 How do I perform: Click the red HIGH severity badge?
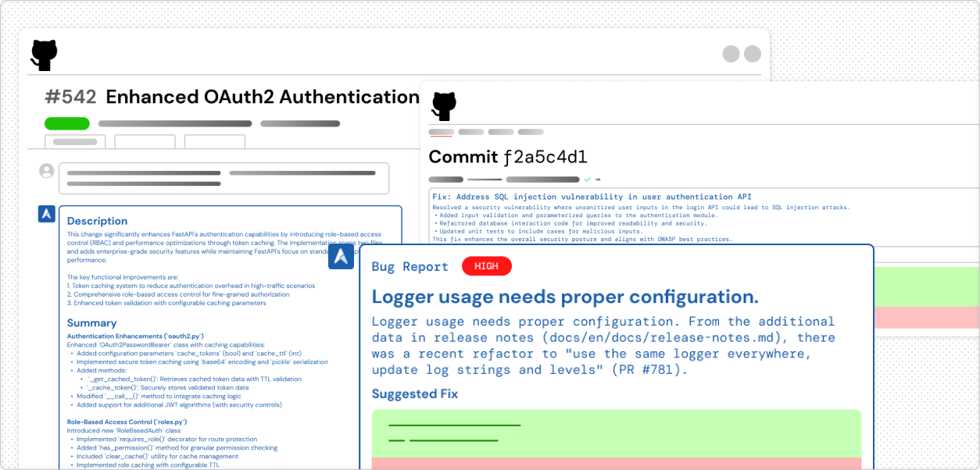click(x=486, y=266)
